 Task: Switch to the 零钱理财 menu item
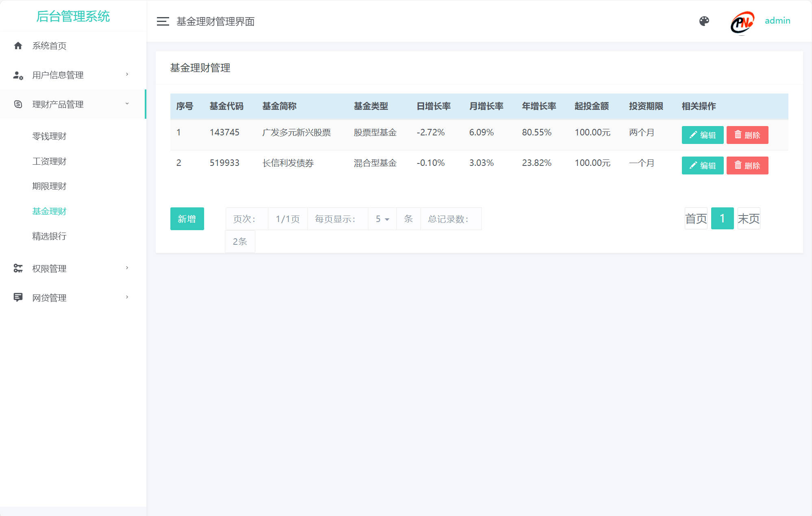[x=49, y=136]
